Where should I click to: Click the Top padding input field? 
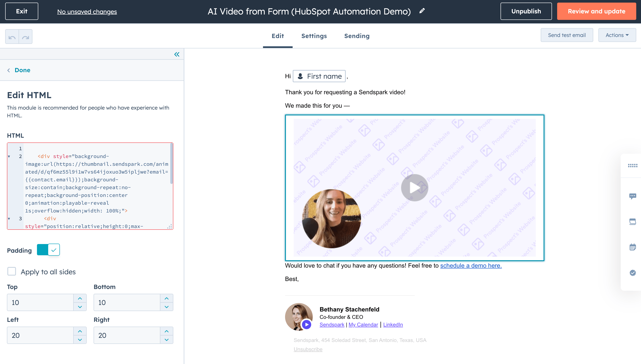[x=40, y=302]
